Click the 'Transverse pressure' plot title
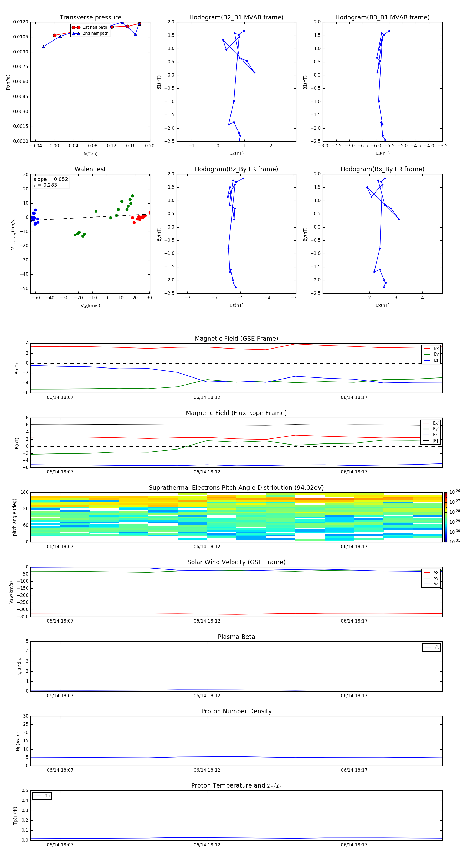The image size is (473, 868). pyautogui.click(x=90, y=18)
